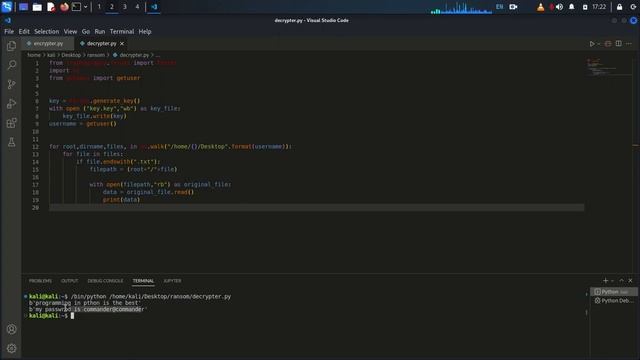Screen dimensions: 640x360
Task: Click the clock showing 17:22
Action: 599,7
